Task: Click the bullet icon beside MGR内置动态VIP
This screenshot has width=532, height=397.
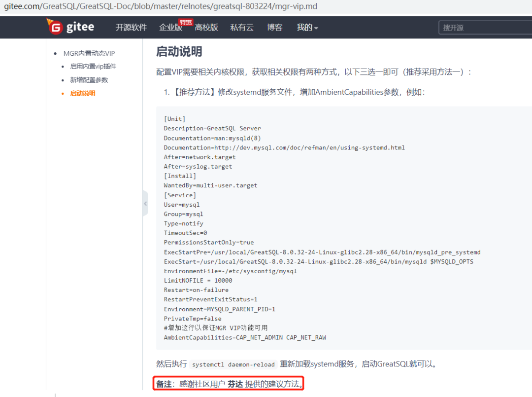Action: coord(54,53)
